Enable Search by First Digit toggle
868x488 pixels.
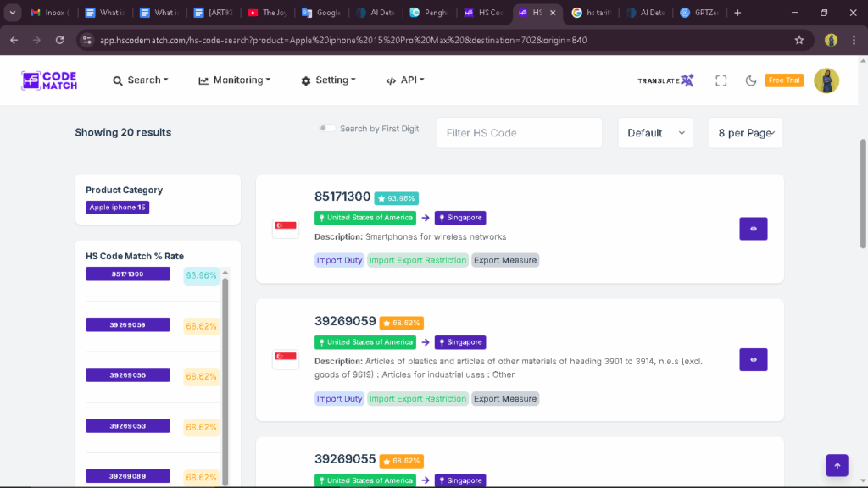(x=326, y=129)
